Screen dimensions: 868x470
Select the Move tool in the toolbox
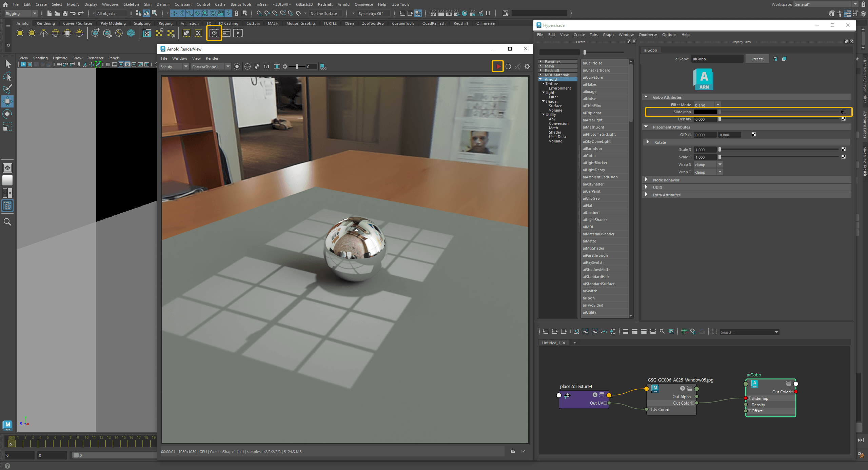[7, 101]
